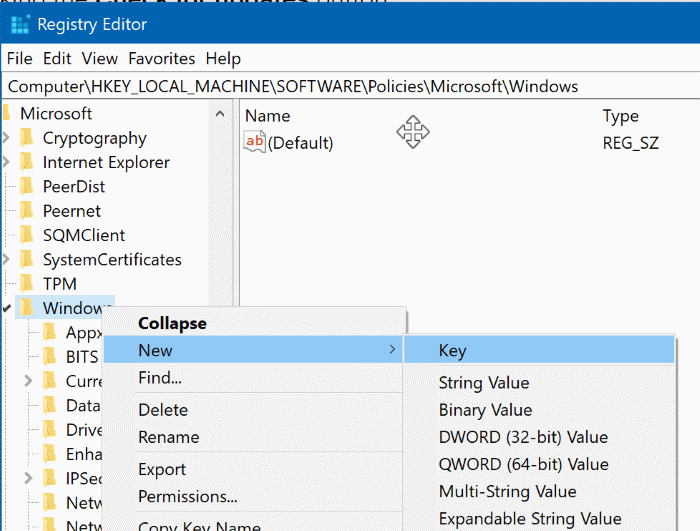Viewport: 700px width, 531px height.
Task: Expand the SystemCertificates key
Action: coord(6,259)
